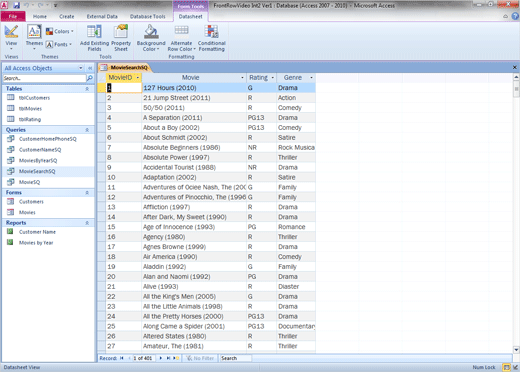
Task: Open Access Help question icon
Action: coord(515,16)
